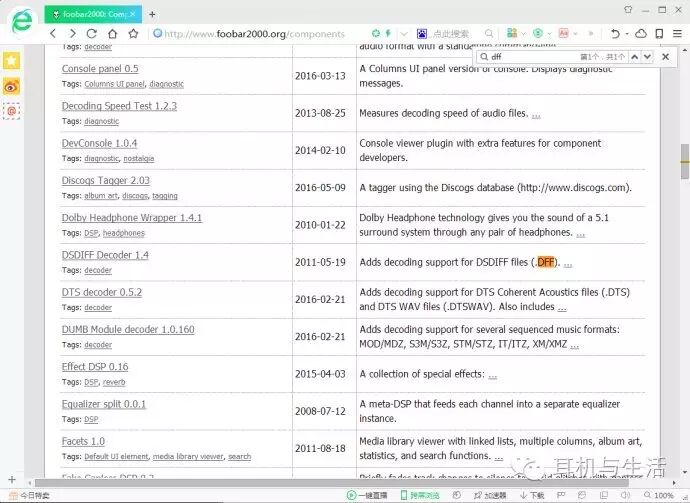Open the Weibo icon in sidebar
This screenshot has height=503, width=690.
click(x=11, y=86)
